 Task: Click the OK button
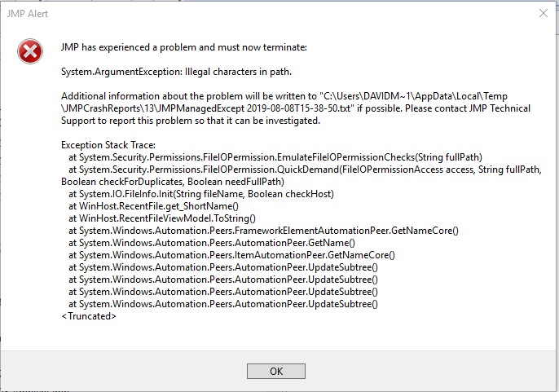click(275, 371)
